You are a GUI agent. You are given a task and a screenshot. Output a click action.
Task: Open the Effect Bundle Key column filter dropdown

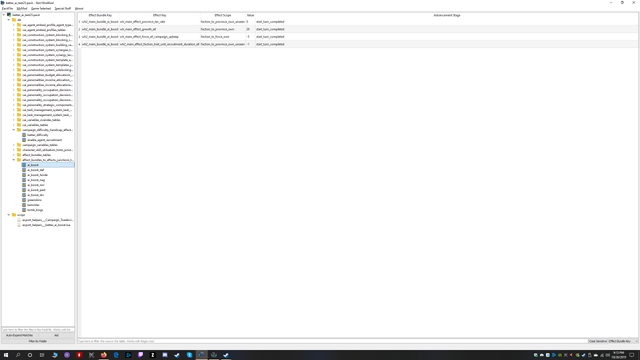(x=623, y=341)
